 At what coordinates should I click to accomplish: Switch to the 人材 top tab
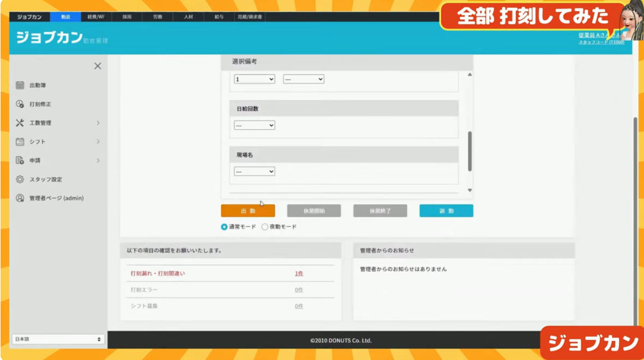point(189,17)
